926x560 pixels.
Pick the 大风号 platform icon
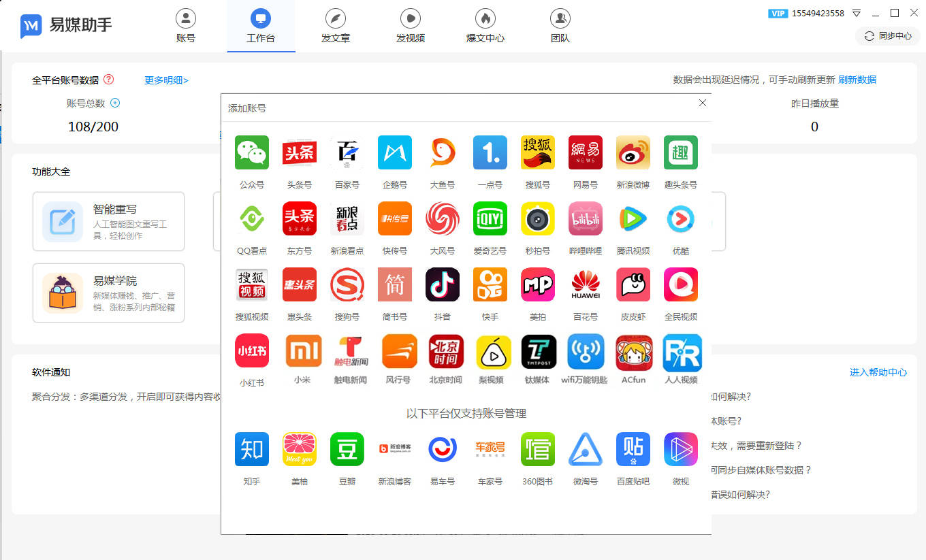pos(443,218)
